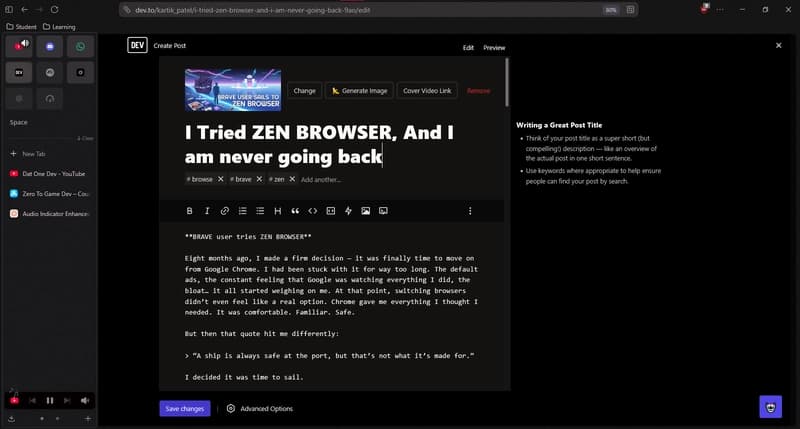Click the cover image thumbnail
800x429 pixels.
[x=233, y=90]
